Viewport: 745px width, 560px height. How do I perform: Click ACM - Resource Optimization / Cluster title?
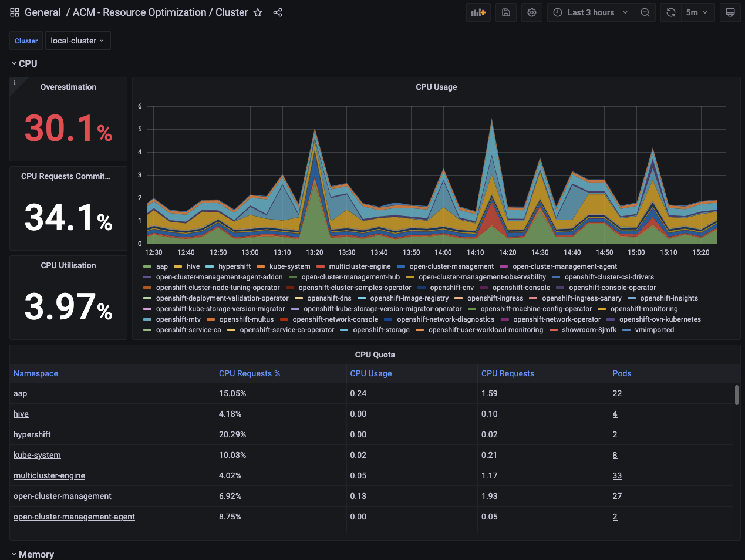pyautogui.click(x=160, y=12)
